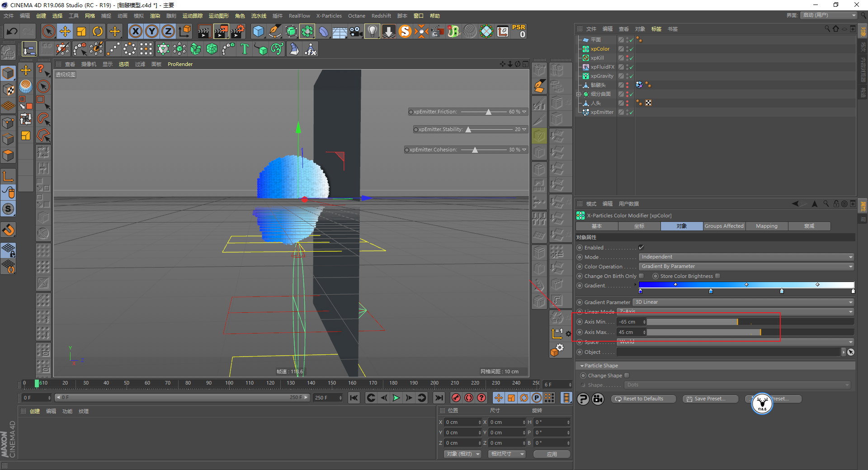The width and height of the screenshot is (868, 470).
Task: Click the fx effector icon
Action: point(311,49)
